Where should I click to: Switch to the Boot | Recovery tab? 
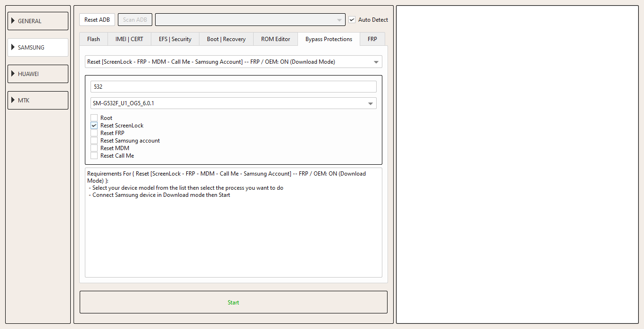[226, 39]
